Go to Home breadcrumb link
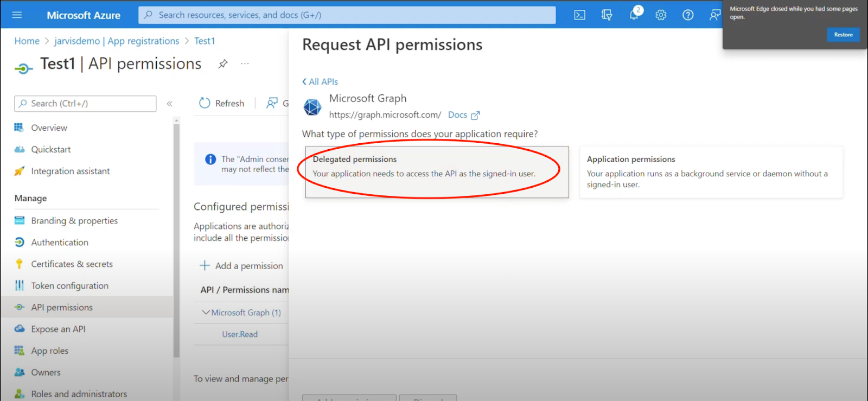Image resolution: width=868 pixels, height=401 pixels. [27, 41]
